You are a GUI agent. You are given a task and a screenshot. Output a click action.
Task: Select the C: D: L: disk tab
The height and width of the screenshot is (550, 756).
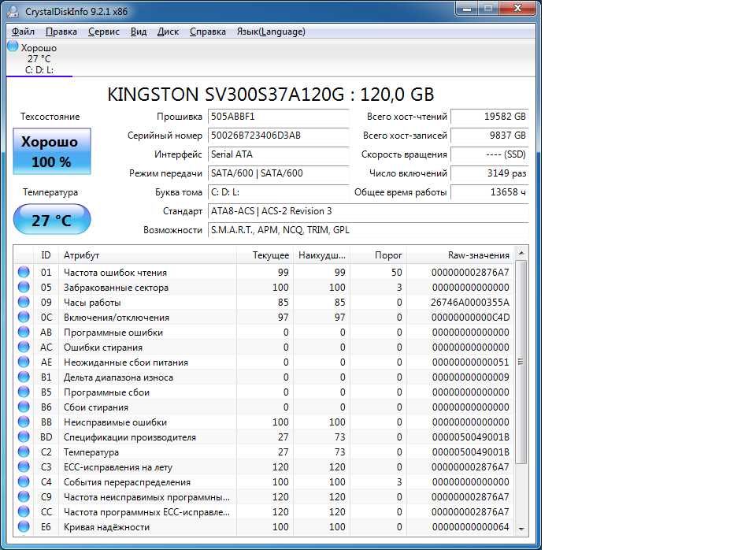click(x=39, y=59)
